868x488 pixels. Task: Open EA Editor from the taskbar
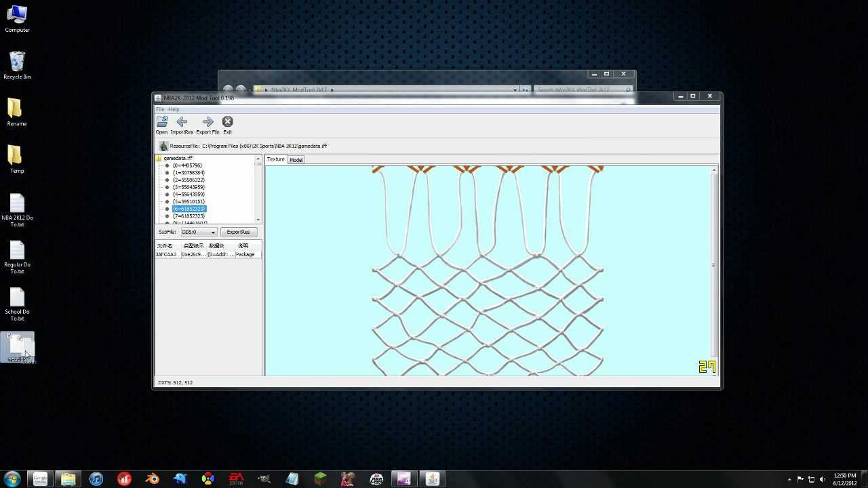[x=236, y=479]
